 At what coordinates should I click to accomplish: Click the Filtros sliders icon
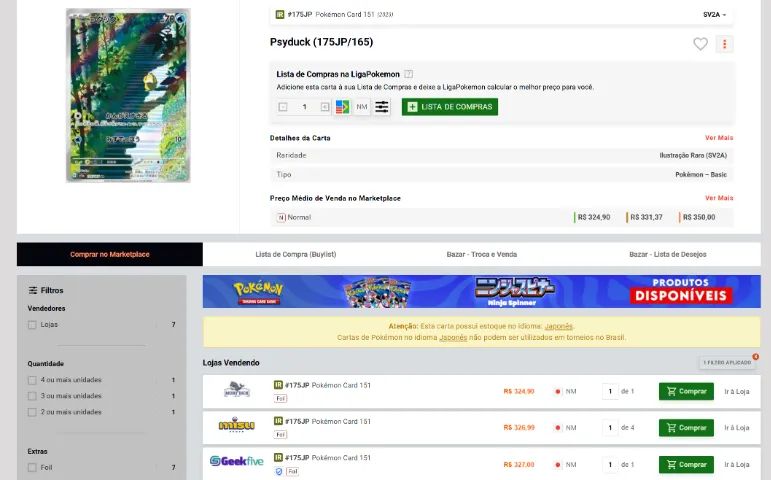click(33, 290)
